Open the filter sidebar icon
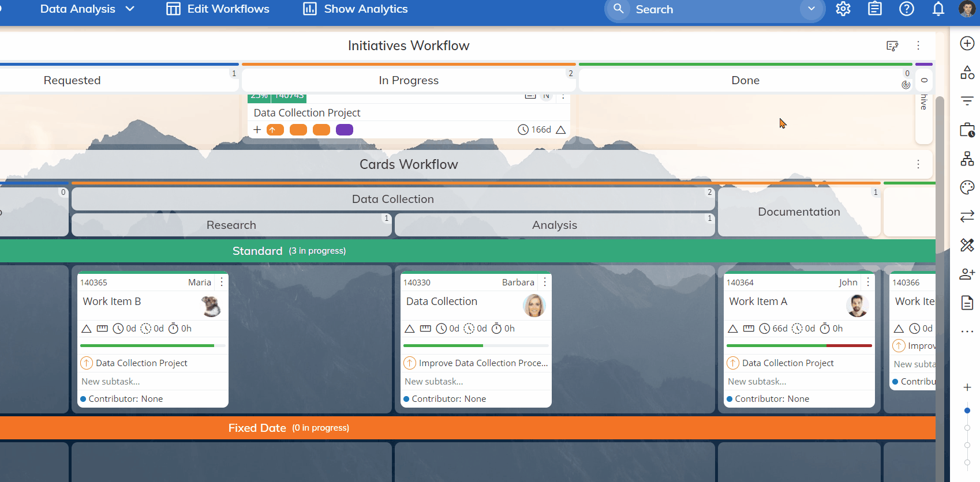This screenshot has width=980, height=482. [967, 101]
